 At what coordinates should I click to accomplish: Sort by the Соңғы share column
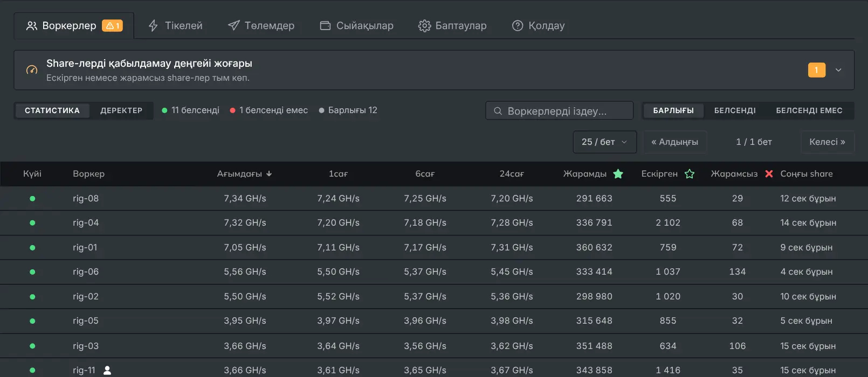[x=807, y=174]
